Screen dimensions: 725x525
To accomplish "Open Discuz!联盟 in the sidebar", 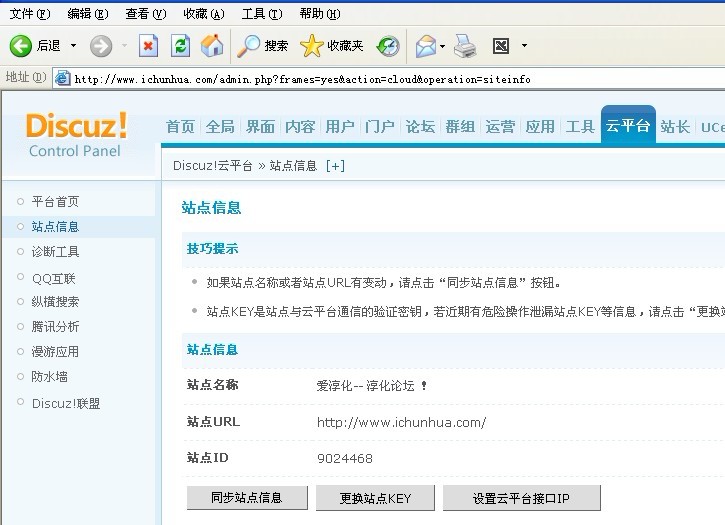I will pos(66,403).
